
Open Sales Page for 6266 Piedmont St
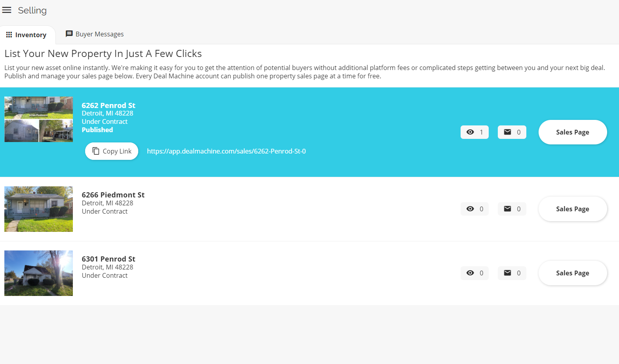pyautogui.click(x=572, y=209)
